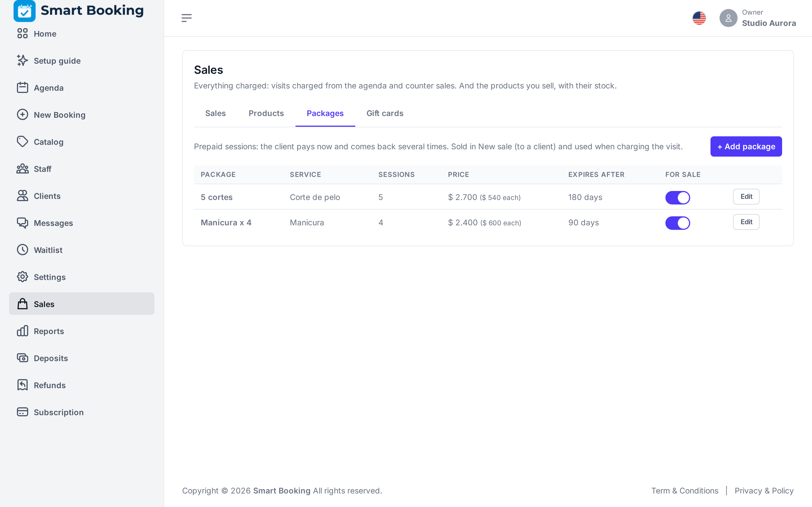This screenshot has height=507, width=812.
Task: Open the Home dashboard icon
Action: click(x=23, y=34)
